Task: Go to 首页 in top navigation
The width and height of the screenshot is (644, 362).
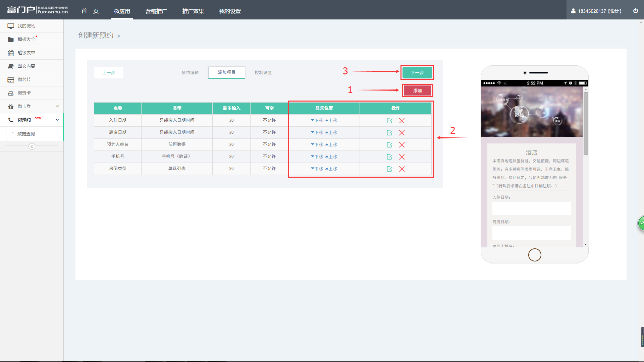Action: pyautogui.click(x=90, y=11)
